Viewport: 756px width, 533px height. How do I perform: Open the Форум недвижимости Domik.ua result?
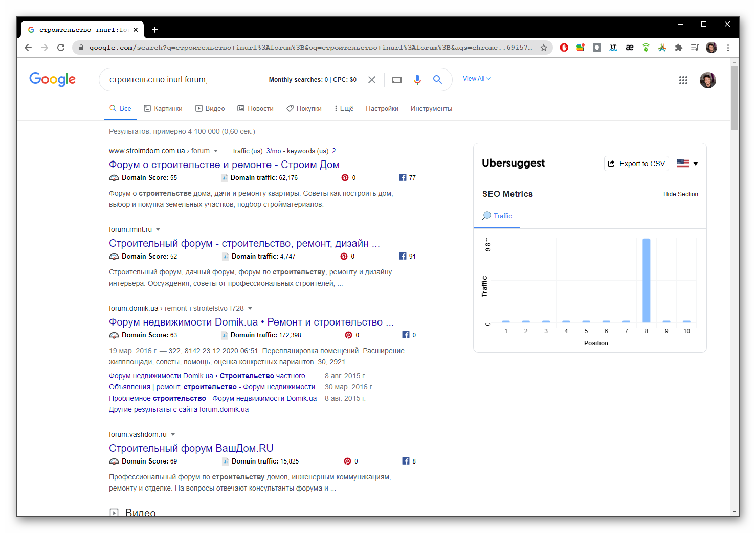pos(251,322)
